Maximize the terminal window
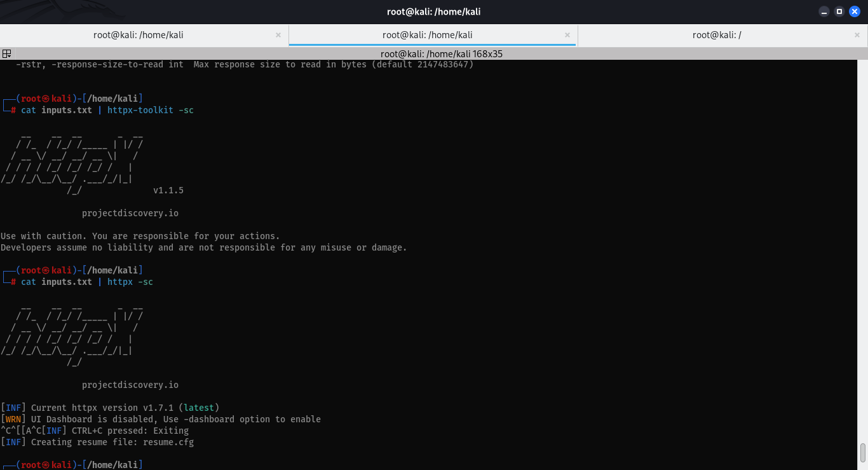 [839, 11]
